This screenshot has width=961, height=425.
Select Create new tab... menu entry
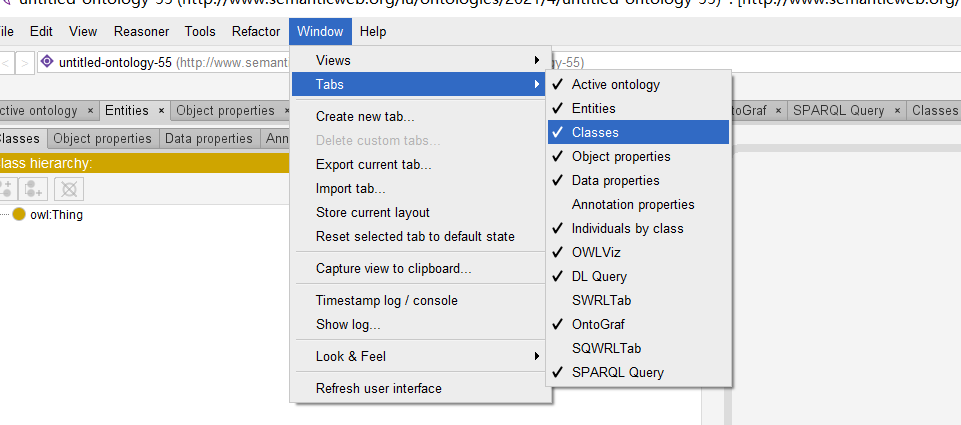pos(365,116)
